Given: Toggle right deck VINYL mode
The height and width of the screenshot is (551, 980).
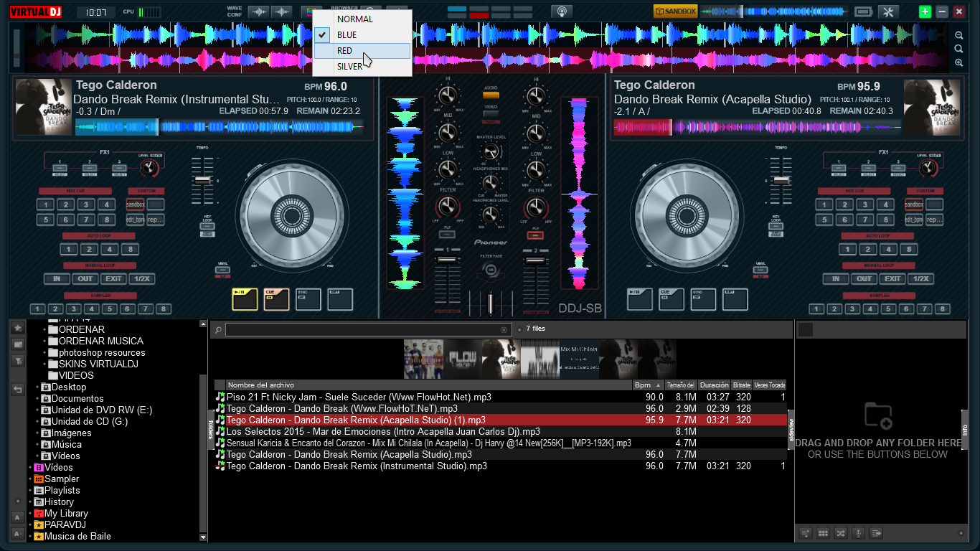Looking at the screenshot, I should 760,270.
